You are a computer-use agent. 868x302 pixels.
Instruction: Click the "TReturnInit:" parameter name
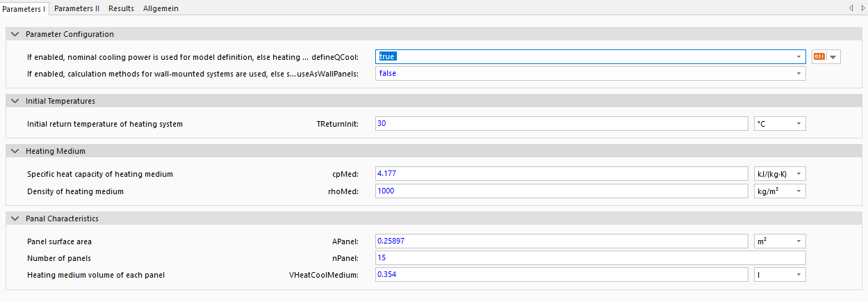338,124
